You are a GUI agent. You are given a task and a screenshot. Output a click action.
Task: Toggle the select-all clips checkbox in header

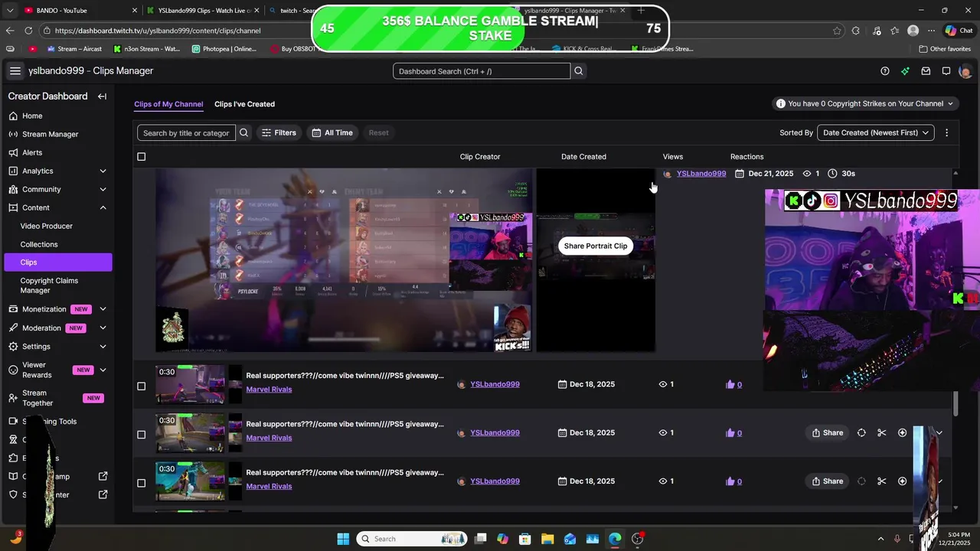click(141, 157)
